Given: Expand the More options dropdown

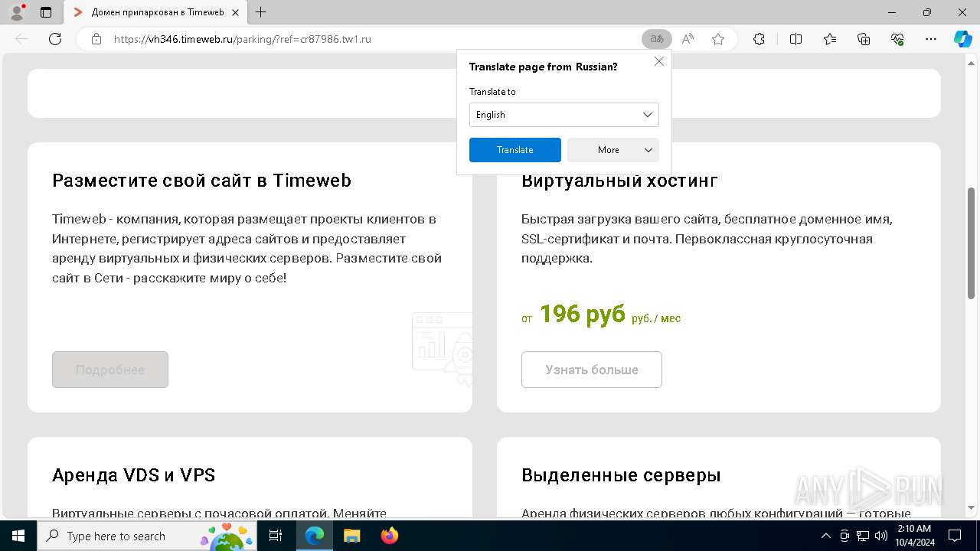Looking at the screenshot, I should [x=613, y=150].
